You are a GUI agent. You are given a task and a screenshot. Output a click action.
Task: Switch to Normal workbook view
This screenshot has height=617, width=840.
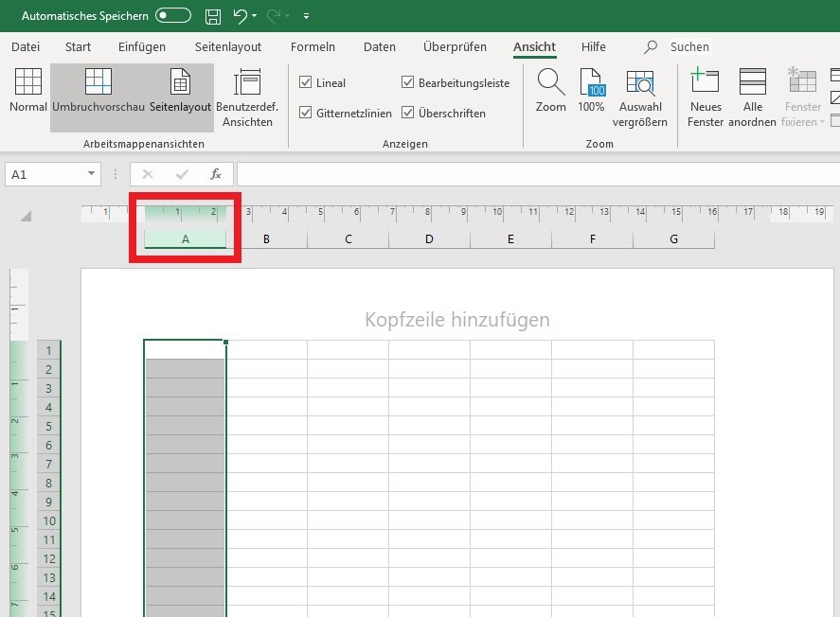28,92
